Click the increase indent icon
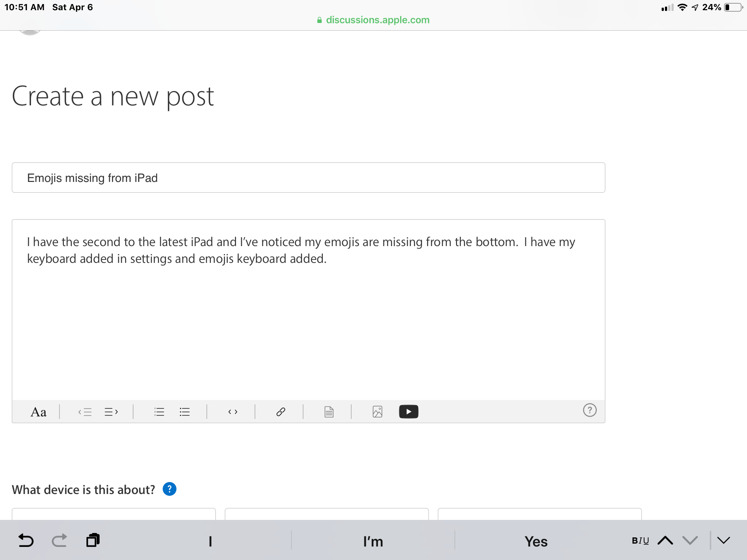Screen dimensions: 747x560 tap(111, 412)
